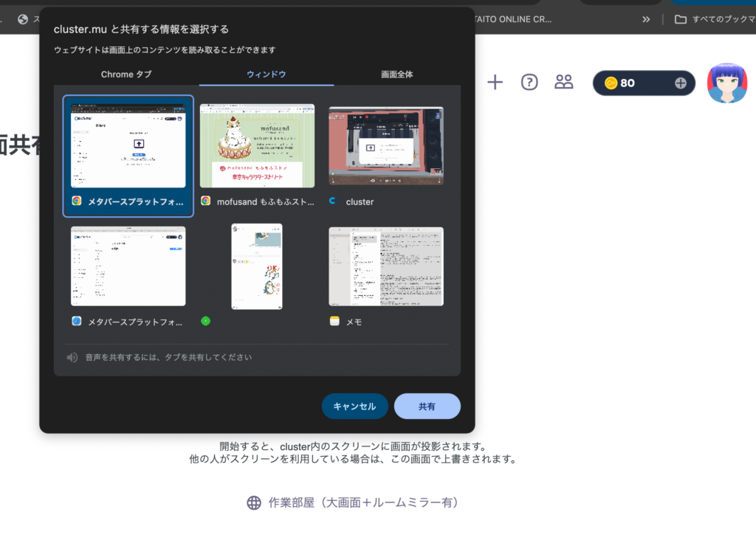Add coins with the plus button

tap(680, 83)
